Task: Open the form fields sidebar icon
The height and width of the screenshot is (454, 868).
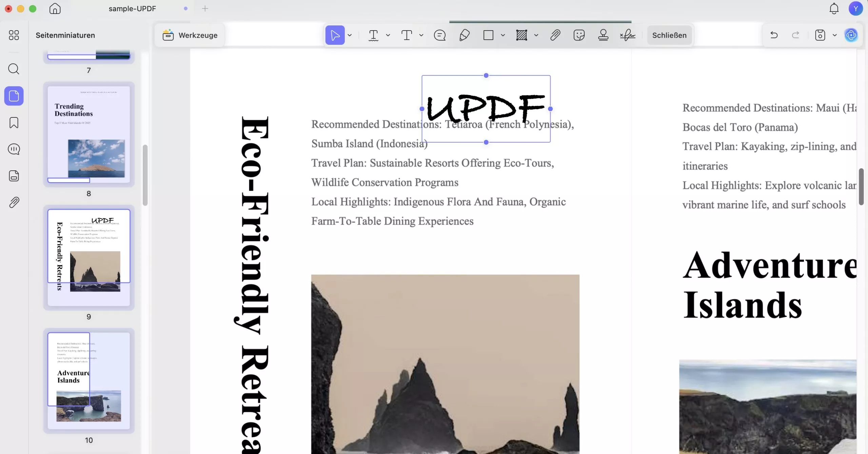Action: pos(14,176)
